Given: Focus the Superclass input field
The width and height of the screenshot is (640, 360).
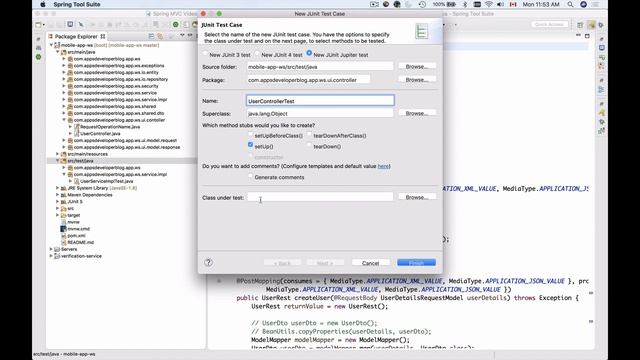Looking at the screenshot, I should (x=320, y=113).
